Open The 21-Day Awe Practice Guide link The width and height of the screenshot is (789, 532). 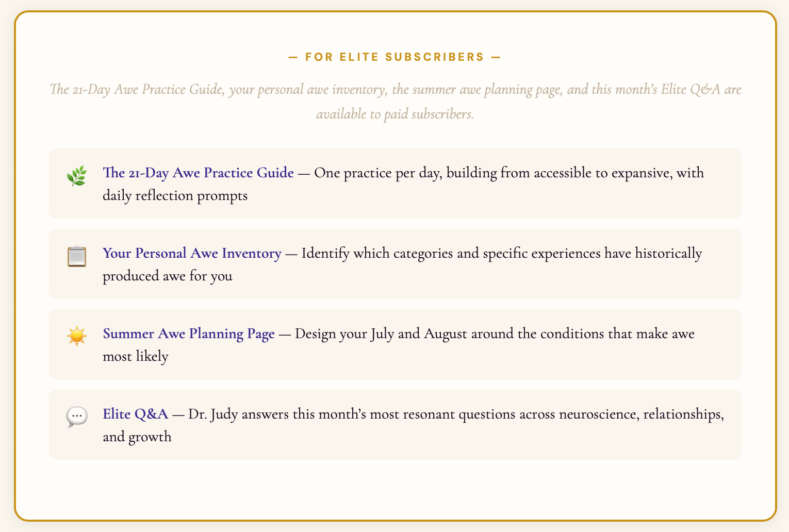tap(199, 173)
